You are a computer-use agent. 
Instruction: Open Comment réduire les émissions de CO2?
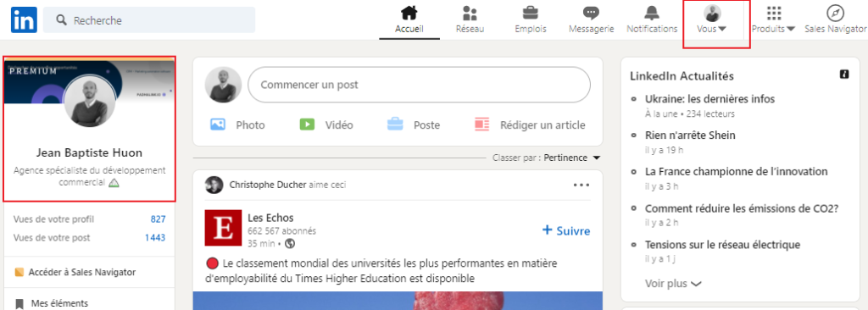click(x=742, y=208)
